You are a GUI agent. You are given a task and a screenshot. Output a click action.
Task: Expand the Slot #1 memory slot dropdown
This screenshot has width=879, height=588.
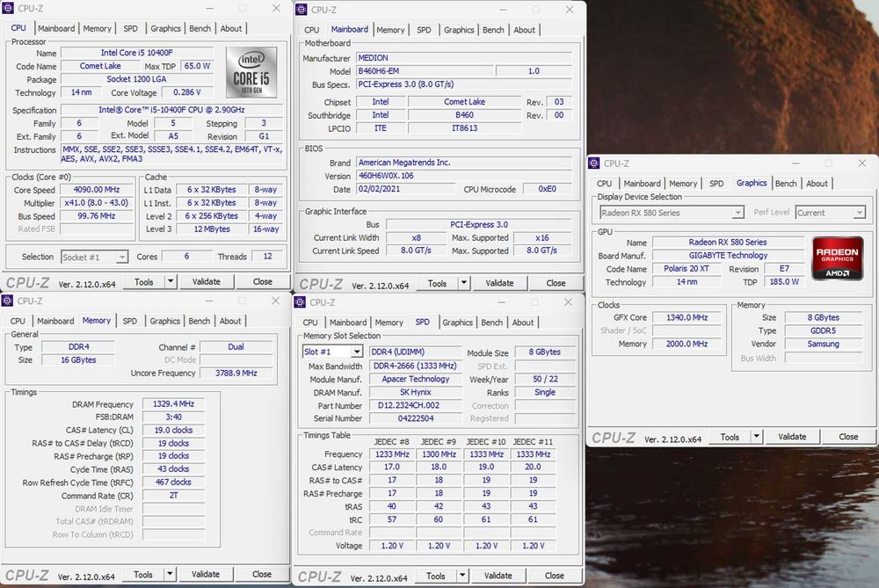pyautogui.click(x=357, y=352)
